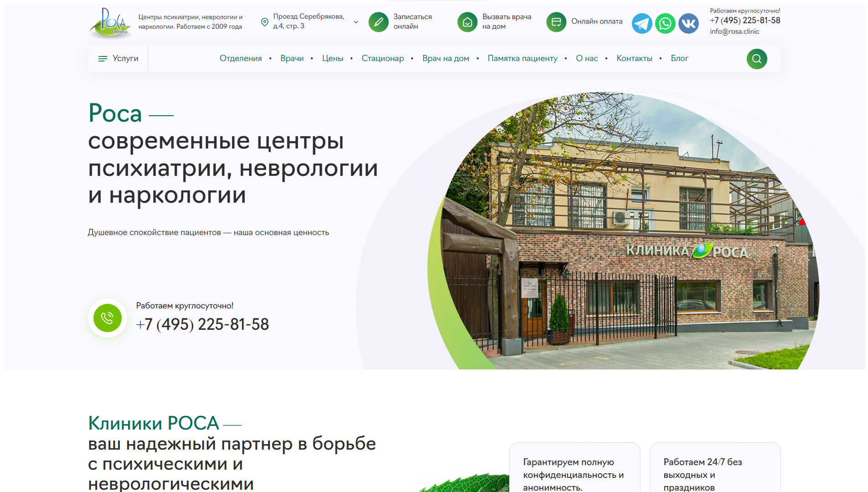Open the Услуги services menu

click(x=118, y=59)
